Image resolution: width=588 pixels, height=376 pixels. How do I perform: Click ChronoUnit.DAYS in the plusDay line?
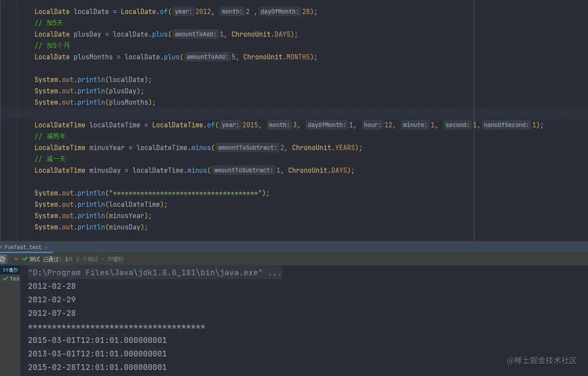point(261,34)
